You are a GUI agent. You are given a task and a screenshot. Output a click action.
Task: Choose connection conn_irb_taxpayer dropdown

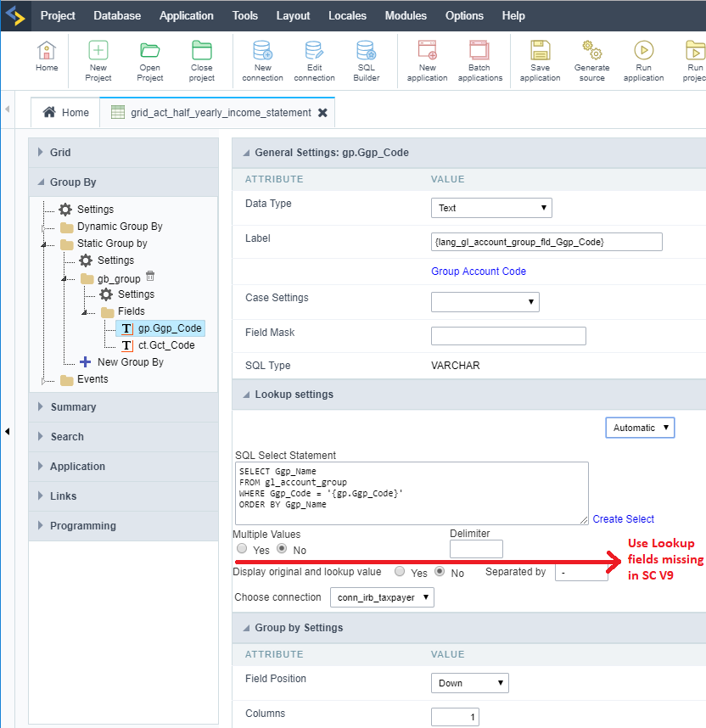coord(382,597)
